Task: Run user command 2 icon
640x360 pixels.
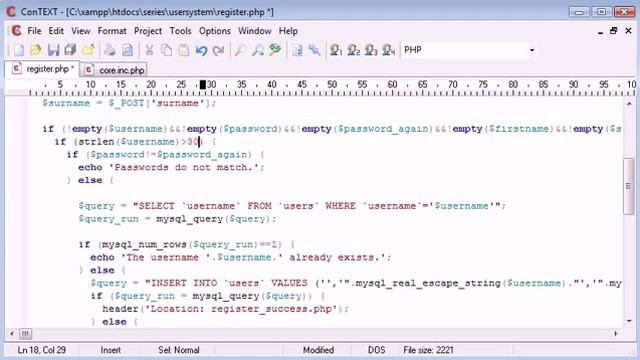Action: click(353, 50)
